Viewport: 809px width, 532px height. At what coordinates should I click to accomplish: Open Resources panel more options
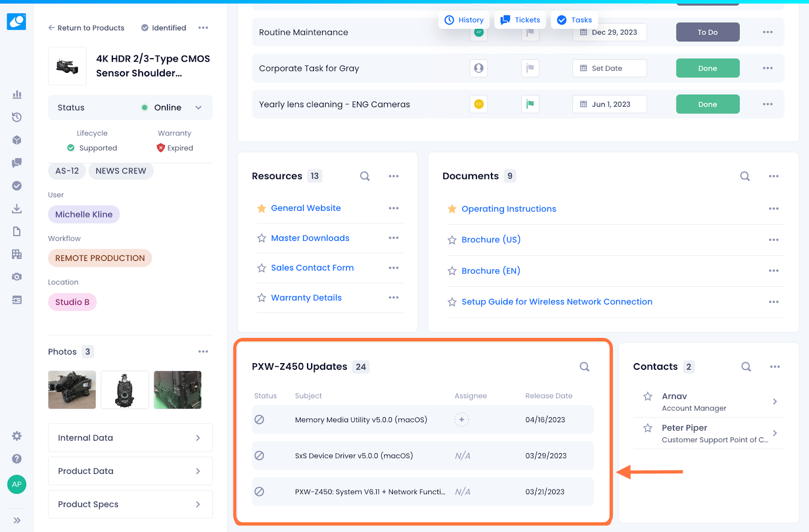(394, 176)
